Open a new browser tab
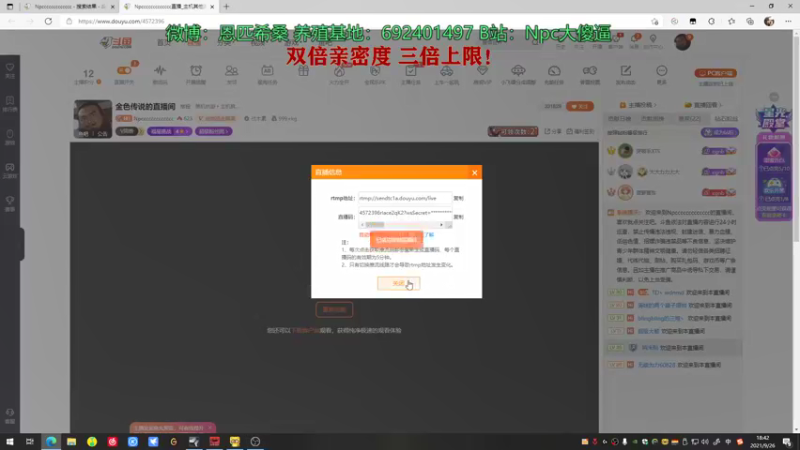 [227, 7]
